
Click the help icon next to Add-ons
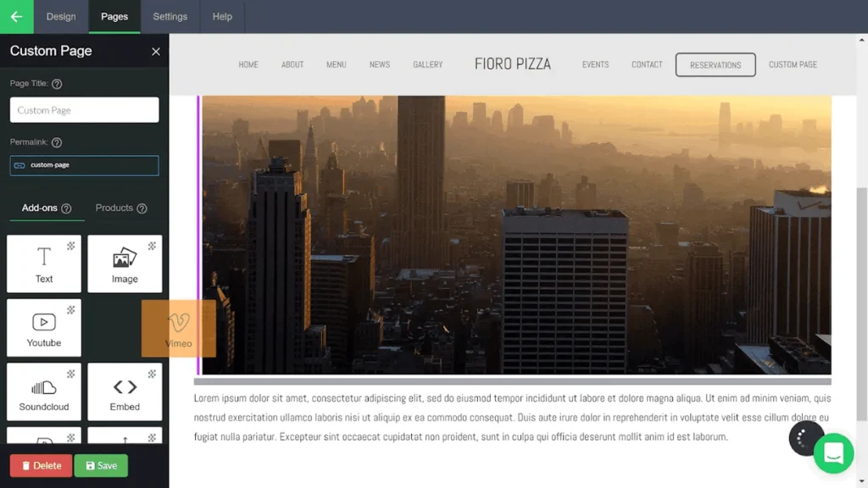(x=66, y=208)
